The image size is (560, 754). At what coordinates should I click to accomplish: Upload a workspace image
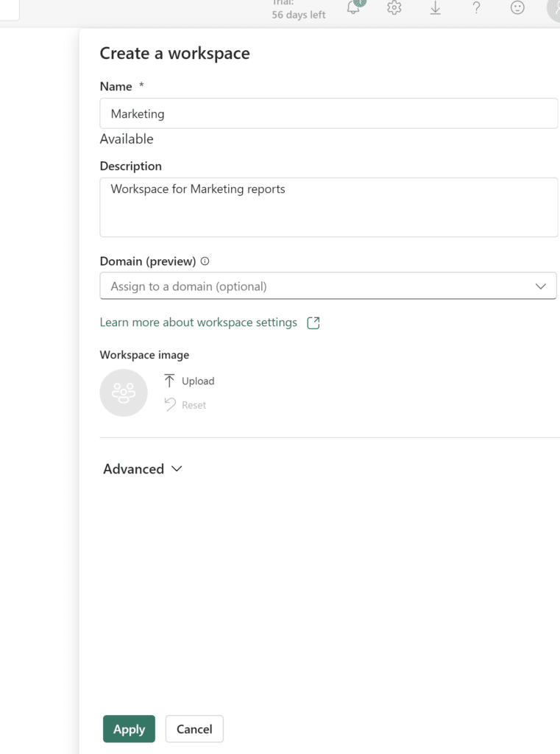(x=190, y=381)
